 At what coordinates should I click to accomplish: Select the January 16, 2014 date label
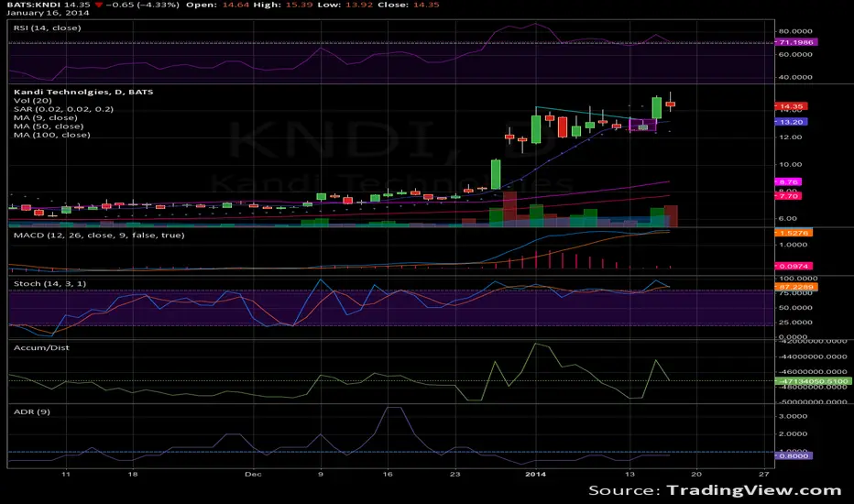click(x=48, y=13)
